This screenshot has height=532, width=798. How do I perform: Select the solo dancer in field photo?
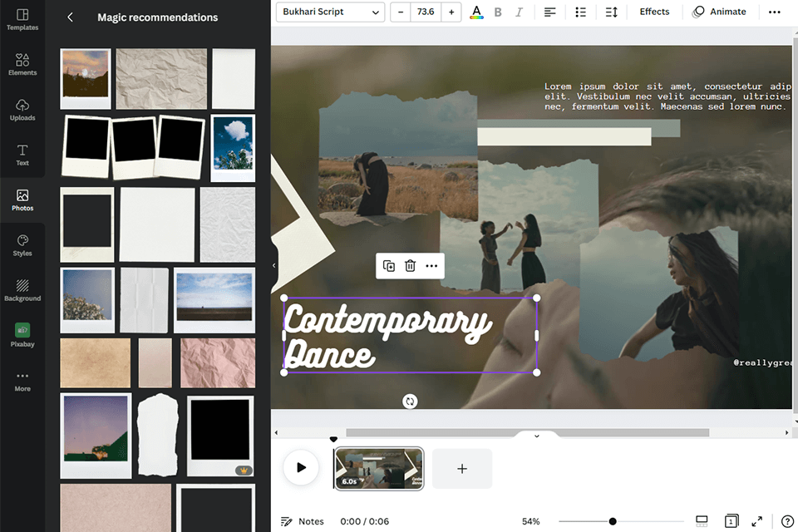[x=398, y=157]
